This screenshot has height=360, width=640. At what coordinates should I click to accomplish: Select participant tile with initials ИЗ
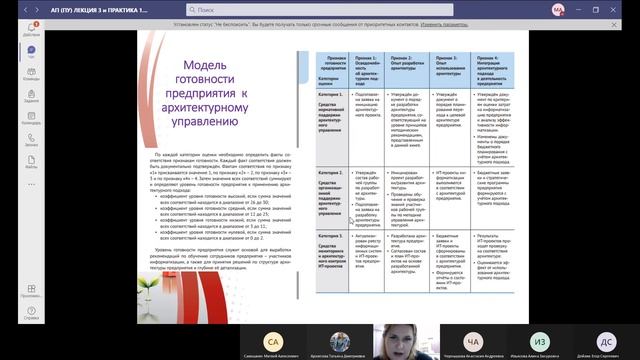click(x=540, y=342)
